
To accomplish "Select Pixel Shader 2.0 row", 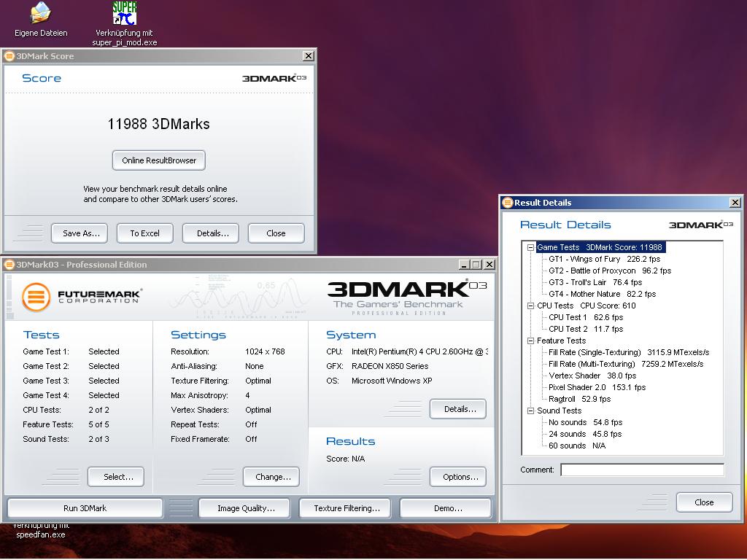I will click(597, 388).
